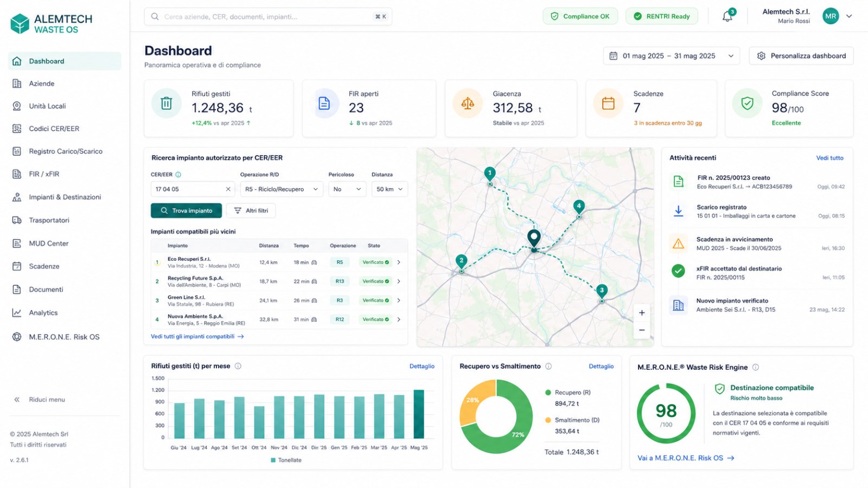Click the trash icon in Rifiuti gestiti card
Image resolution: width=868 pixels, height=488 pixels.
167,103
